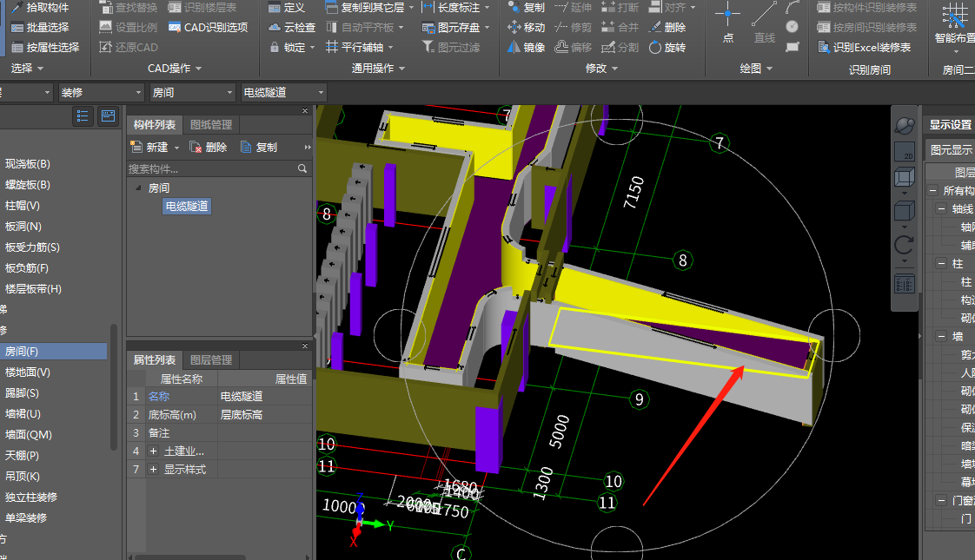The height and width of the screenshot is (560, 975).
Task: Click 设置比例 scale tool
Action: pos(129,27)
